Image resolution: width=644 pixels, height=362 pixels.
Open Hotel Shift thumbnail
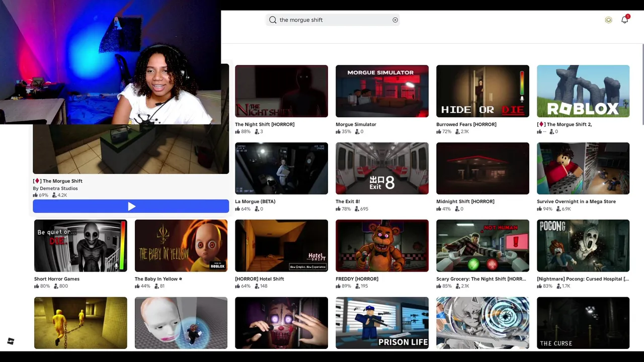[281, 245]
